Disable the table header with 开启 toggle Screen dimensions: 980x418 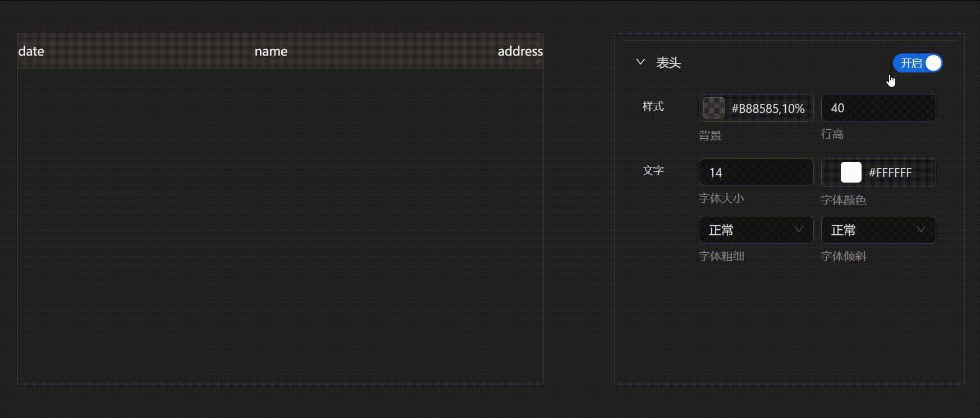click(917, 63)
